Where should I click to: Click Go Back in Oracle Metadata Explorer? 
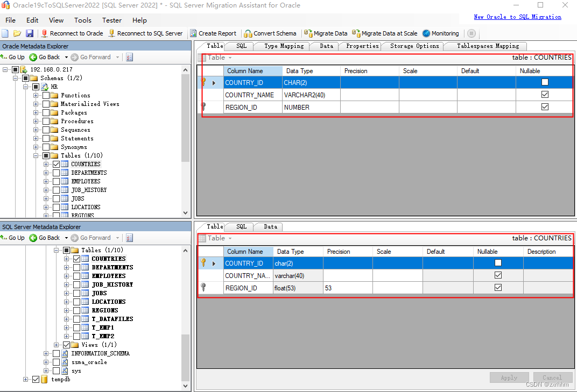(45, 57)
